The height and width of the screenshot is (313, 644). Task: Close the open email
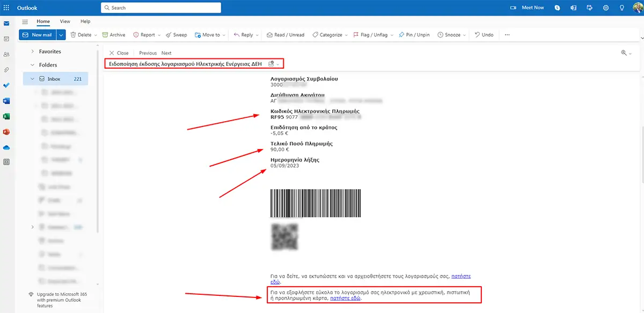point(119,53)
